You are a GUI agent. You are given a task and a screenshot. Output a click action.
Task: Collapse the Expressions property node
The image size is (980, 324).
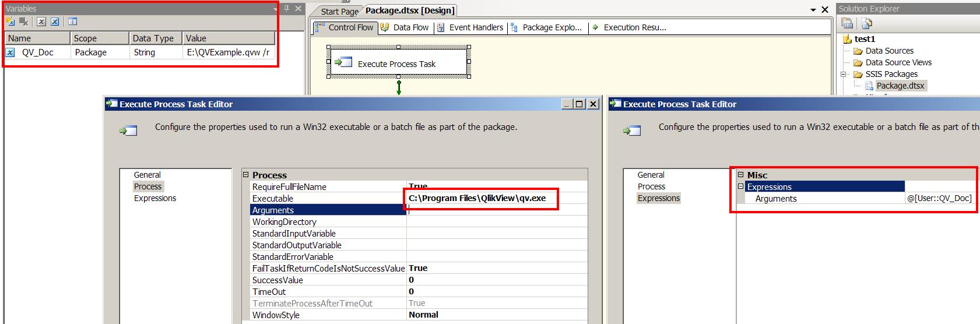741,186
